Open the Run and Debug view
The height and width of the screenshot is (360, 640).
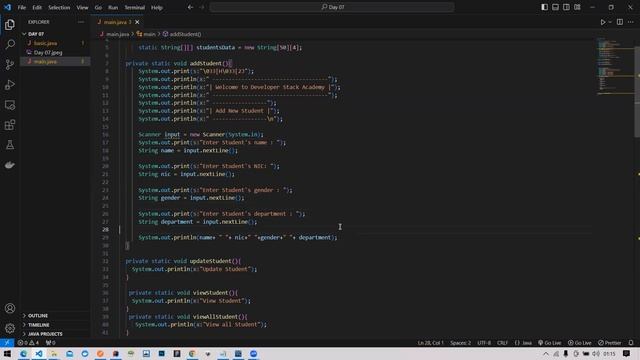pos(10,84)
